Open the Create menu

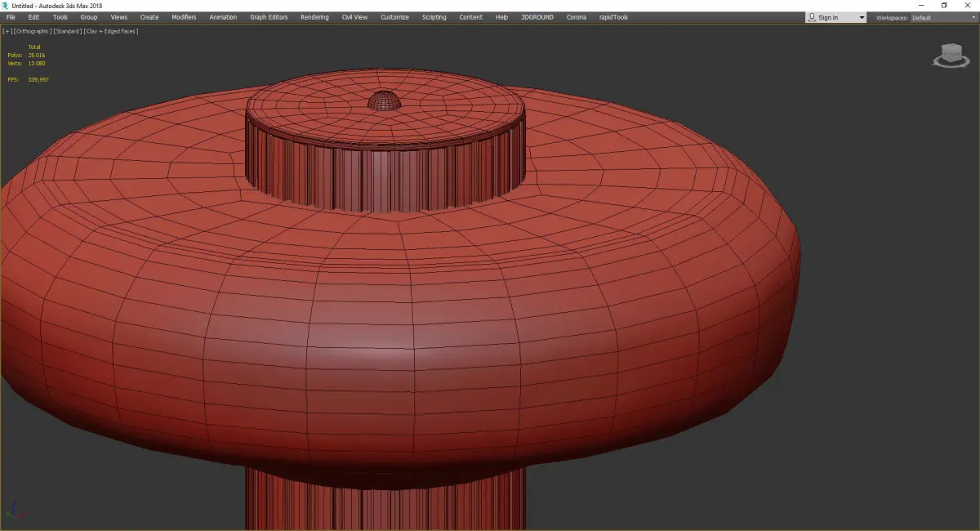click(x=149, y=17)
